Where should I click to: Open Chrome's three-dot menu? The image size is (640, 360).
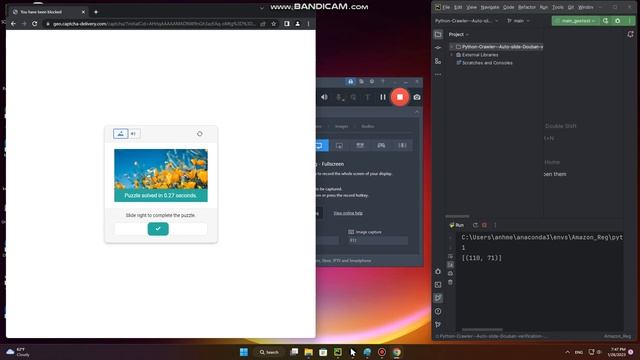coord(308,24)
